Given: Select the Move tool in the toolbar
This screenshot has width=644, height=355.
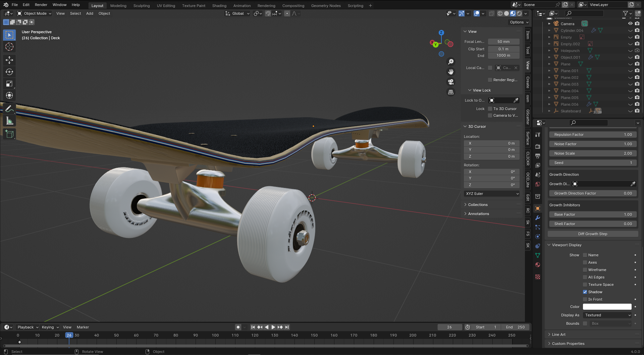Looking at the screenshot, I should pyautogui.click(x=9, y=60).
